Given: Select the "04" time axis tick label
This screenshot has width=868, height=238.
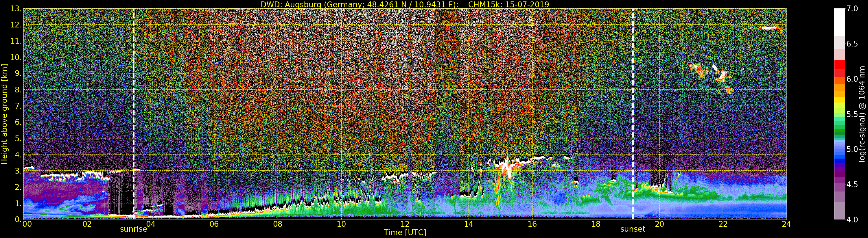Looking at the screenshot, I should (x=151, y=224).
